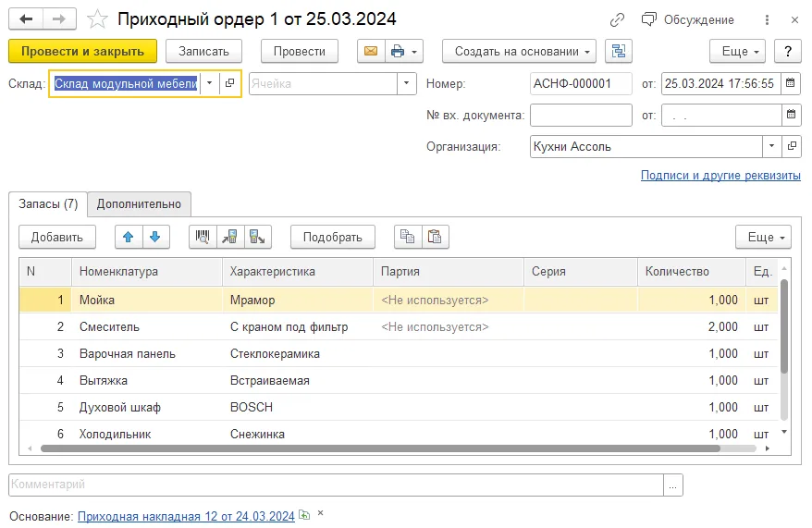Click the Номер field АСНФ-000001
The image size is (812, 528).
pos(581,84)
